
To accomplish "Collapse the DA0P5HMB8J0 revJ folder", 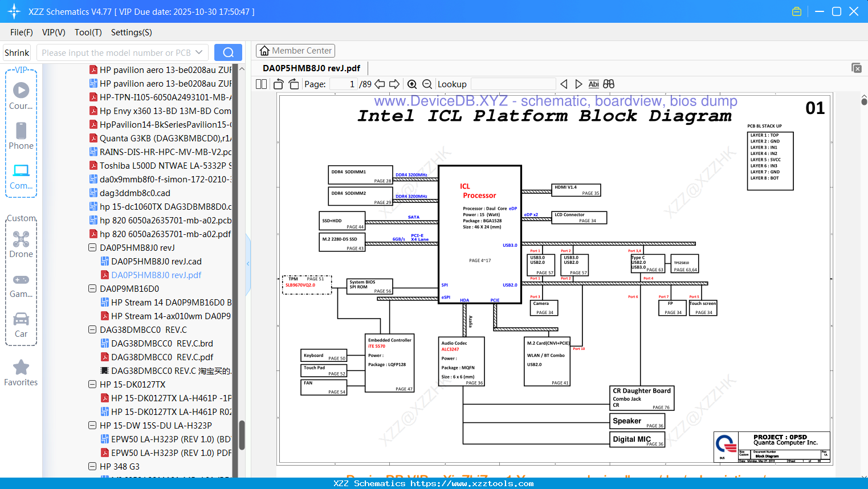I will point(92,248).
